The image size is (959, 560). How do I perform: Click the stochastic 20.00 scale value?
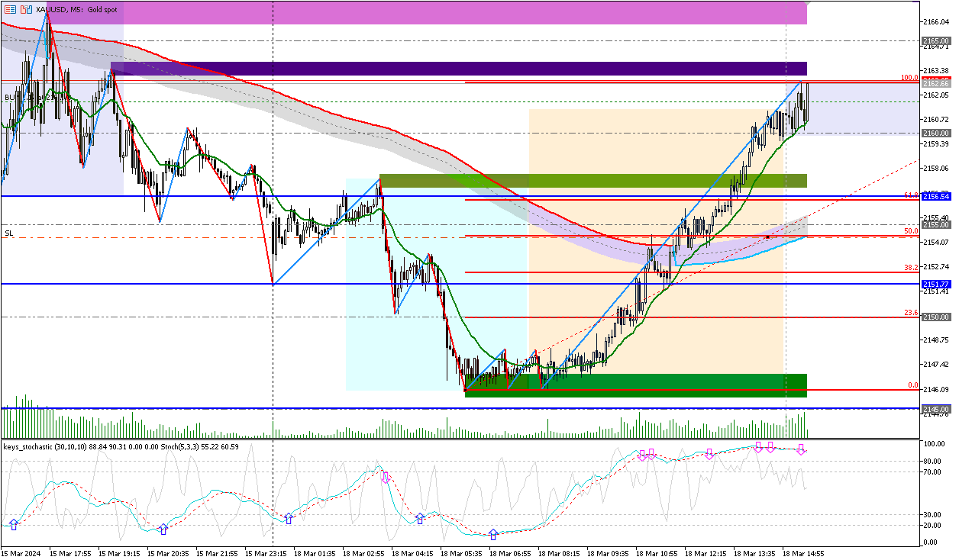(x=931, y=525)
